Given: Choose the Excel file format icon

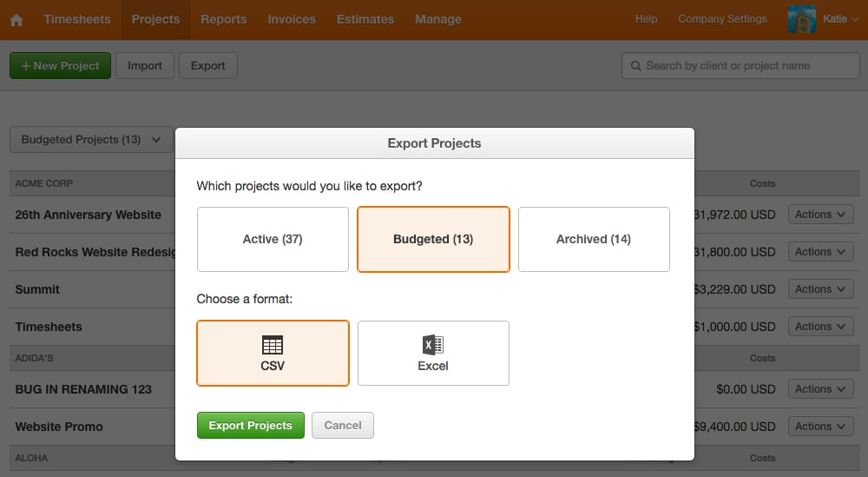Looking at the screenshot, I should pyautogui.click(x=432, y=345).
